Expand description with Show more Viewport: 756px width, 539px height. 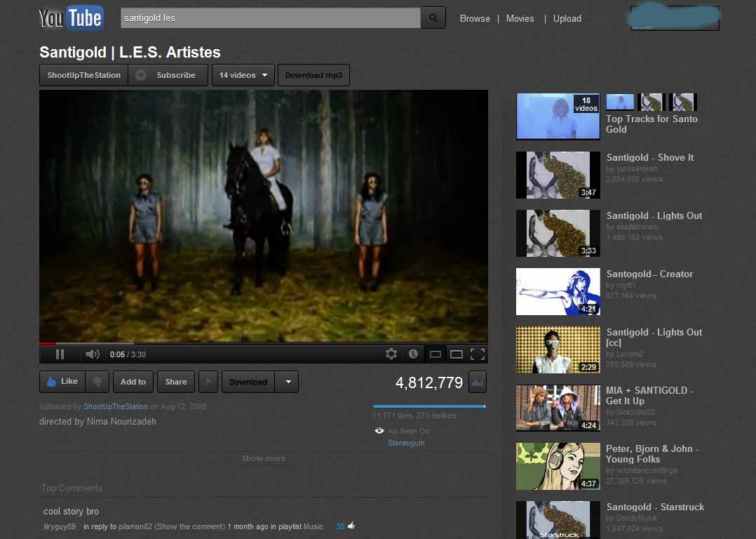pos(264,458)
